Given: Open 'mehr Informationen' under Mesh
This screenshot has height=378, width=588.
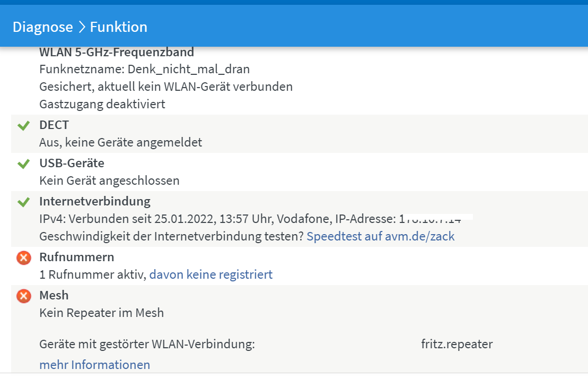Looking at the screenshot, I should click(94, 365).
